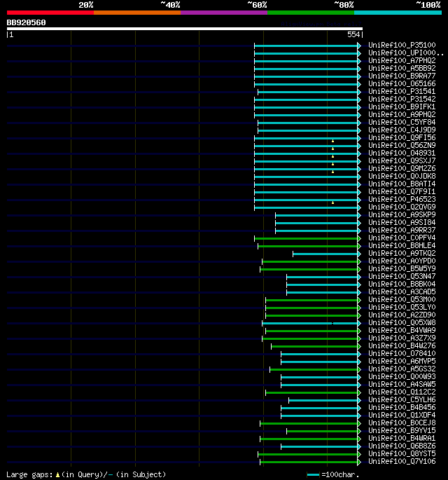This screenshot has width=448, height=480.
Task: Click the purple ~60% legend color segment
Action: [224, 13]
